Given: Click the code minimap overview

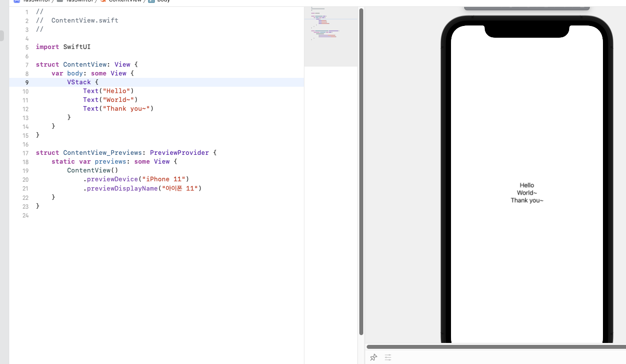Looking at the screenshot, I should [x=331, y=37].
